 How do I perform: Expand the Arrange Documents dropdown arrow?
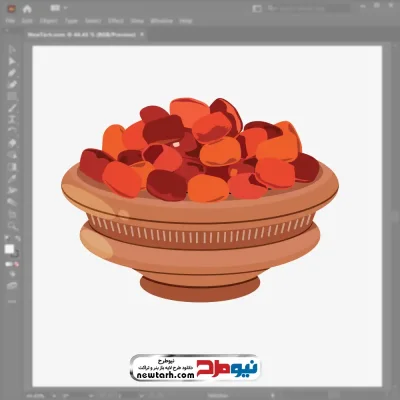pyautogui.click(x=65, y=8)
